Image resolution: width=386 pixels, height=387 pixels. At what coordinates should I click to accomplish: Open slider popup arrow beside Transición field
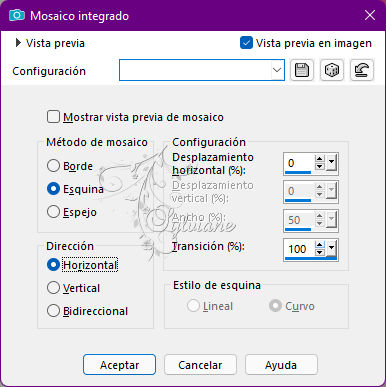(331, 248)
